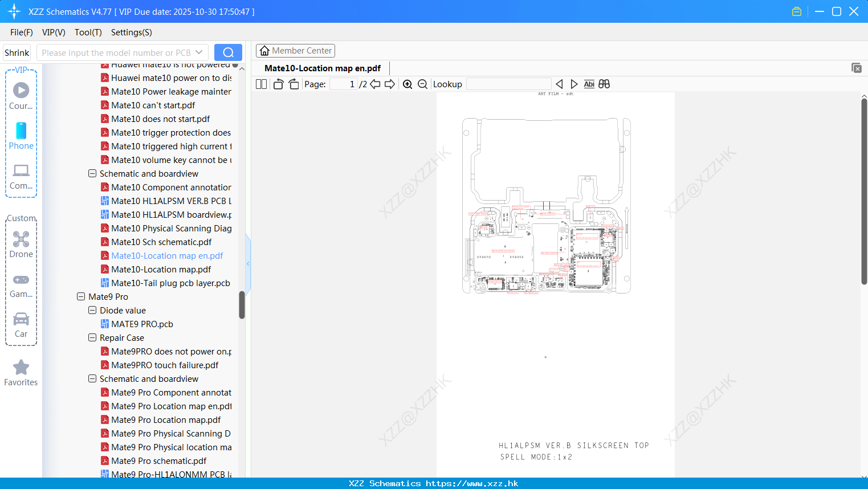The height and width of the screenshot is (489, 868).
Task: Close the document tab panel icon
Action: tap(857, 68)
